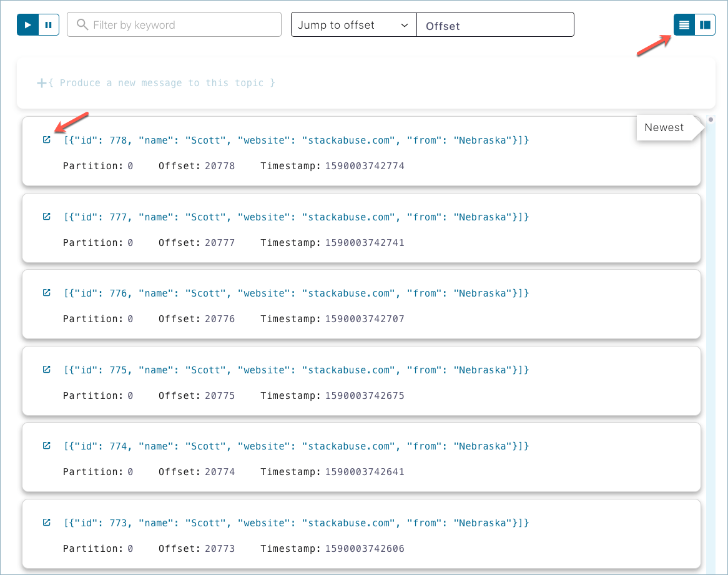Viewport: 728px width, 575px height.
Task: Open message at offset 20778 via external-link icon
Action: 46,140
